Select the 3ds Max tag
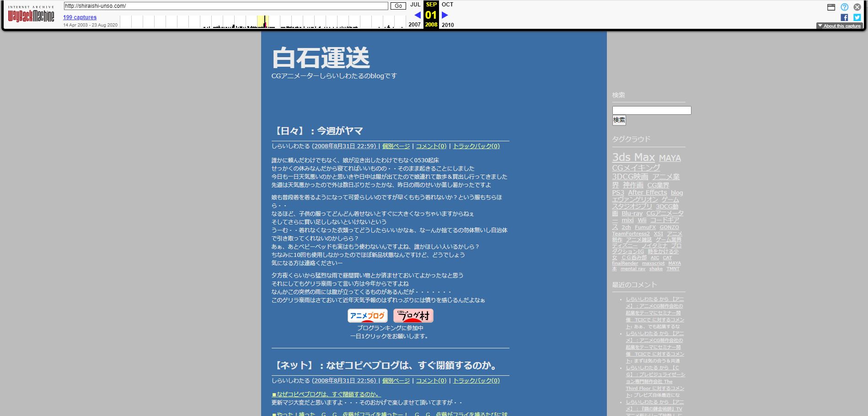 click(633, 157)
